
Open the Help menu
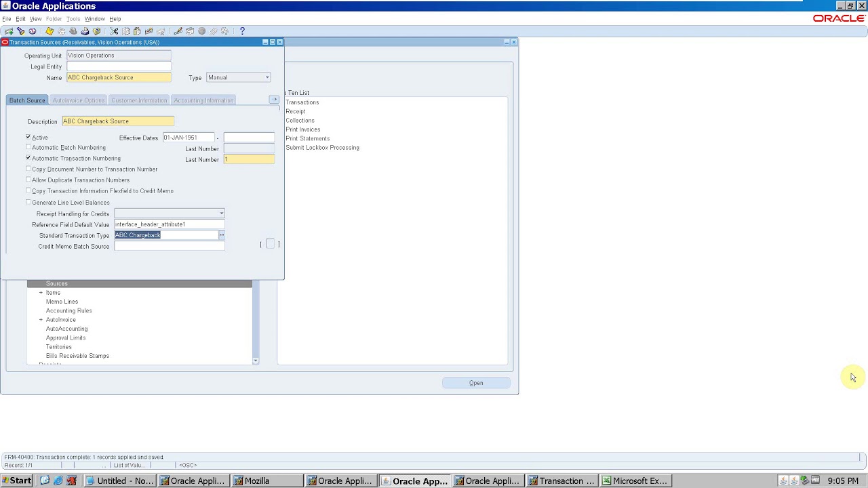pyautogui.click(x=115, y=19)
